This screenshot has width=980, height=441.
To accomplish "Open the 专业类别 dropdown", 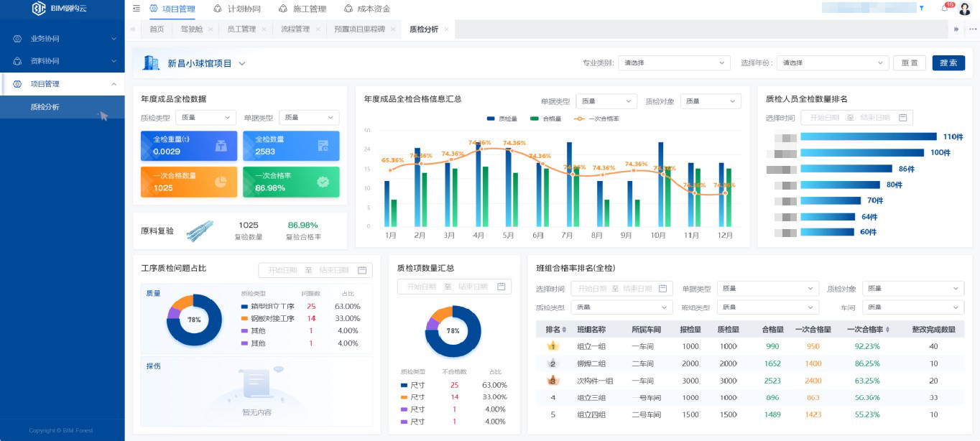I will 674,63.
